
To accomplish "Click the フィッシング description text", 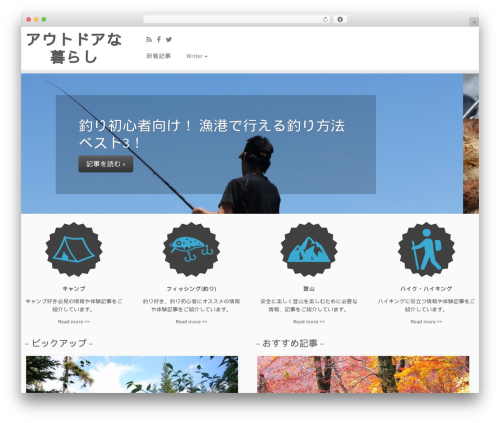I will (191, 305).
